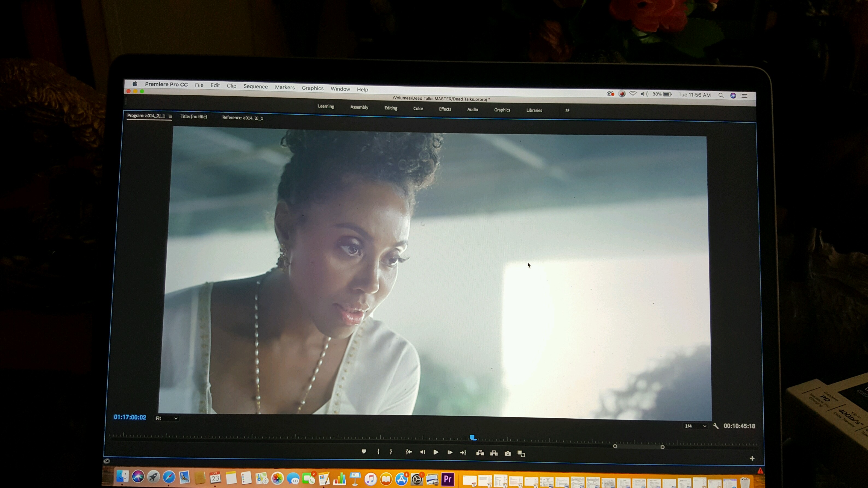Open the wrench Settings menu

tap(716, 426)
